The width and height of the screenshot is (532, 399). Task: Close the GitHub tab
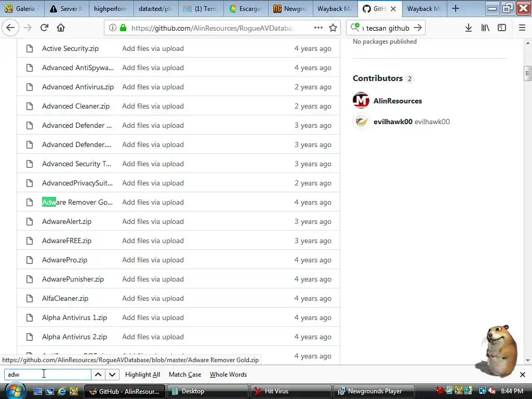coord(393,9)
